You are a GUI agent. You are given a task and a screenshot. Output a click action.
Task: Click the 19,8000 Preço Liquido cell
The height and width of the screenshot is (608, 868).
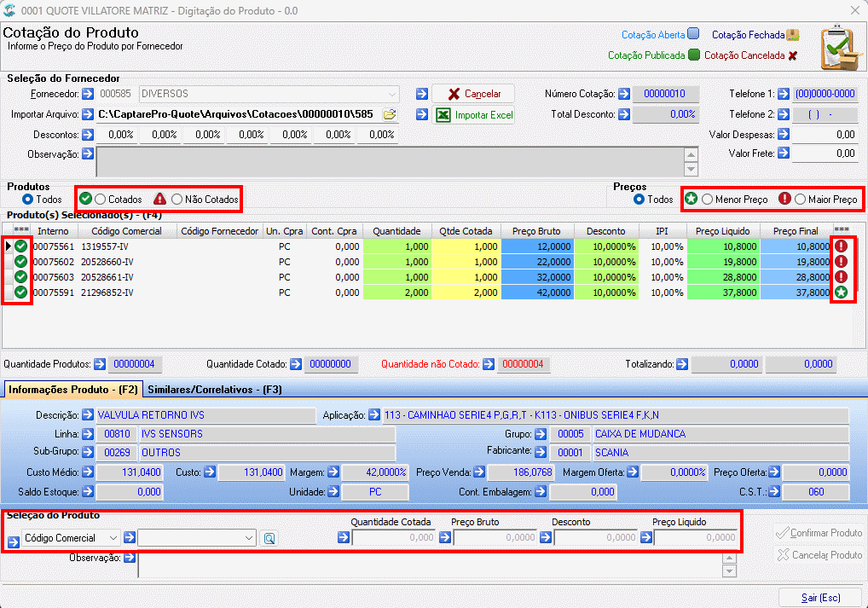point(723,261)
